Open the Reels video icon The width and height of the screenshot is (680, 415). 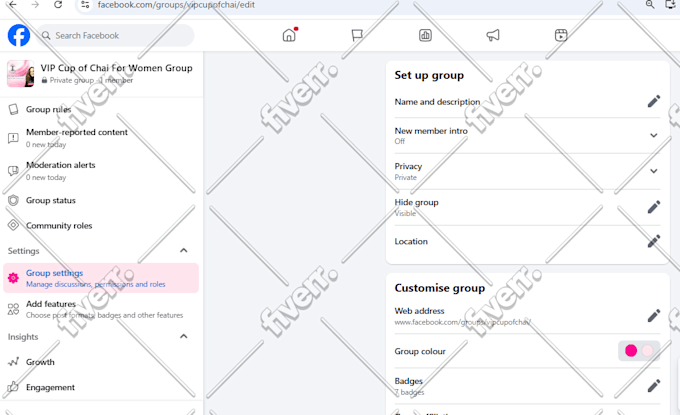561,35
